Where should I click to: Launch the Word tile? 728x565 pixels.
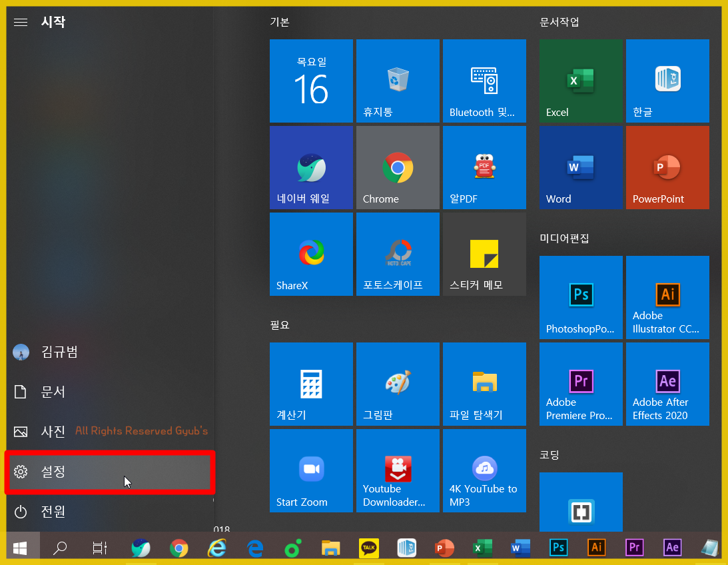click(x=581, y=168)
